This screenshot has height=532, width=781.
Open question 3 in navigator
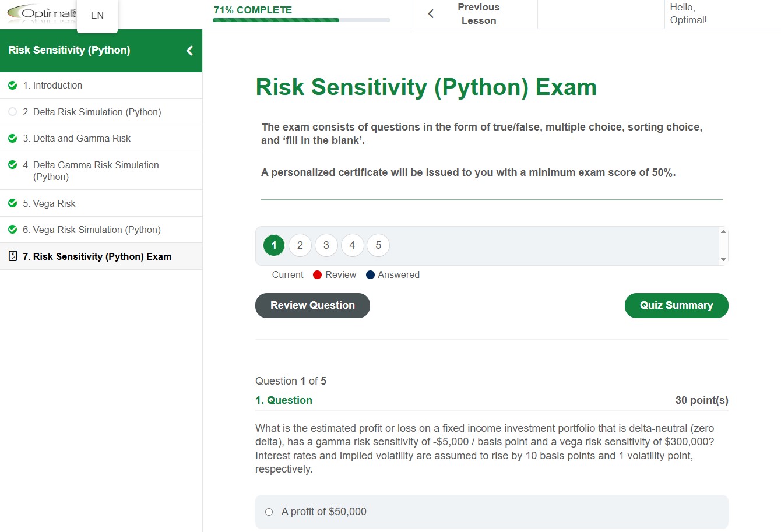point(326,245)
